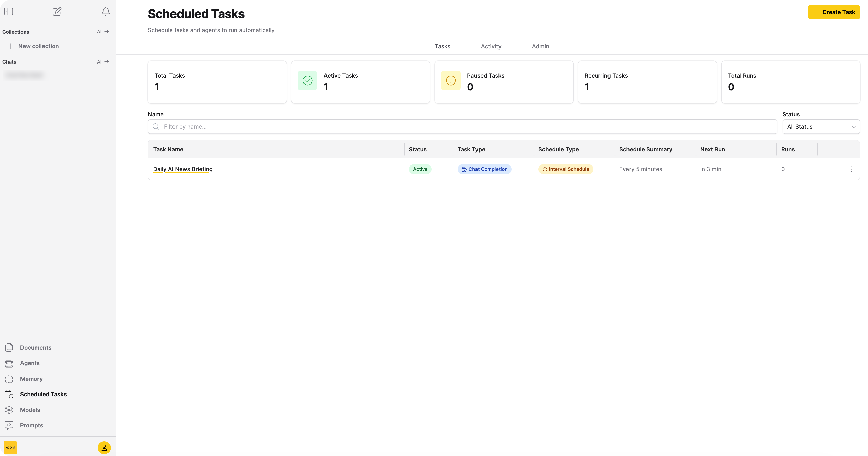Click Scheduled Tasks label in sidebar
Image resolution: width=868 pixels, height=456 pixels.
(x=43, y=394)
